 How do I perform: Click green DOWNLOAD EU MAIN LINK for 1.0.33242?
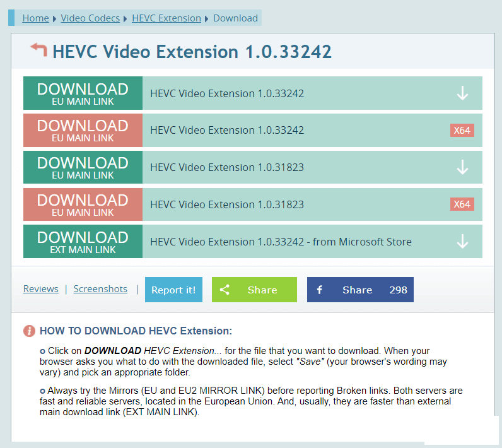[83, 93]
